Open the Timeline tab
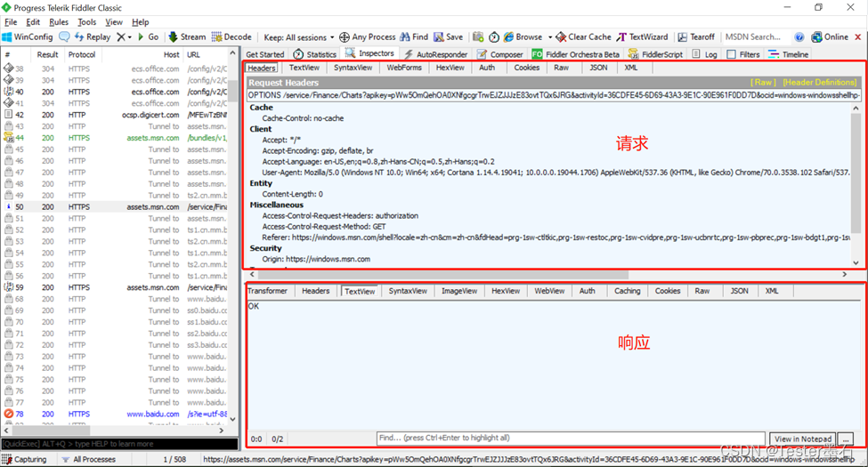This screenshot has width=868, height=467. (789, 54)
